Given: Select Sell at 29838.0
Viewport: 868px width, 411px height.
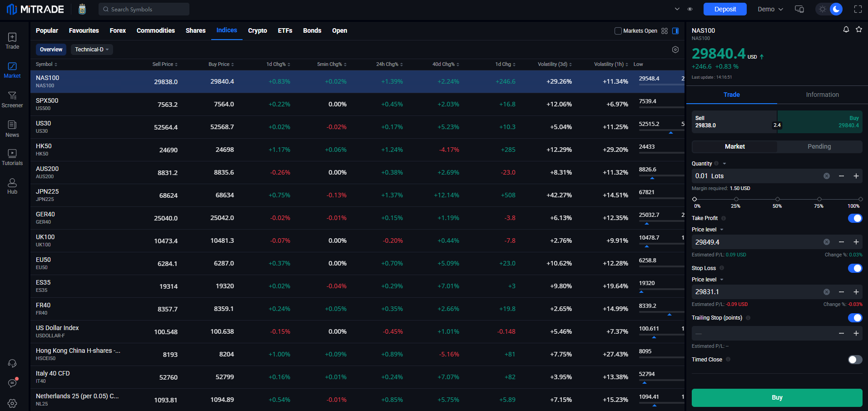Looking at the screenshot, I should click(734, 122).
